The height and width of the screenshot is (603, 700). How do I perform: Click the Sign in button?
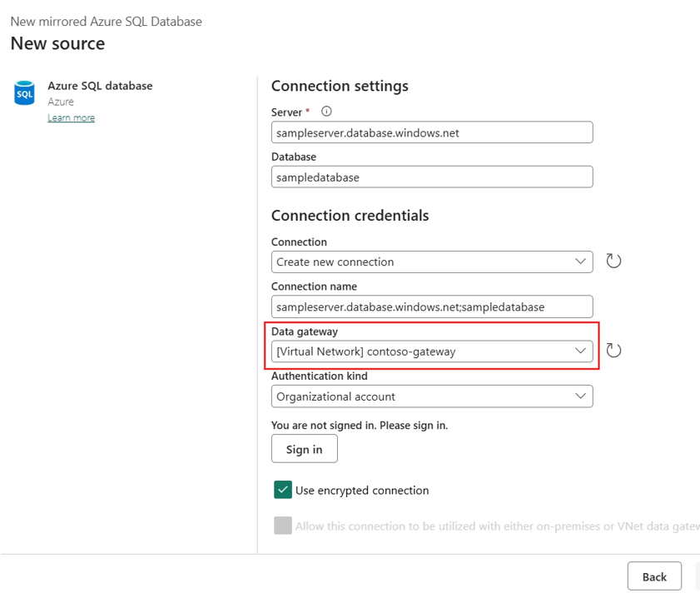coord(304,449)
